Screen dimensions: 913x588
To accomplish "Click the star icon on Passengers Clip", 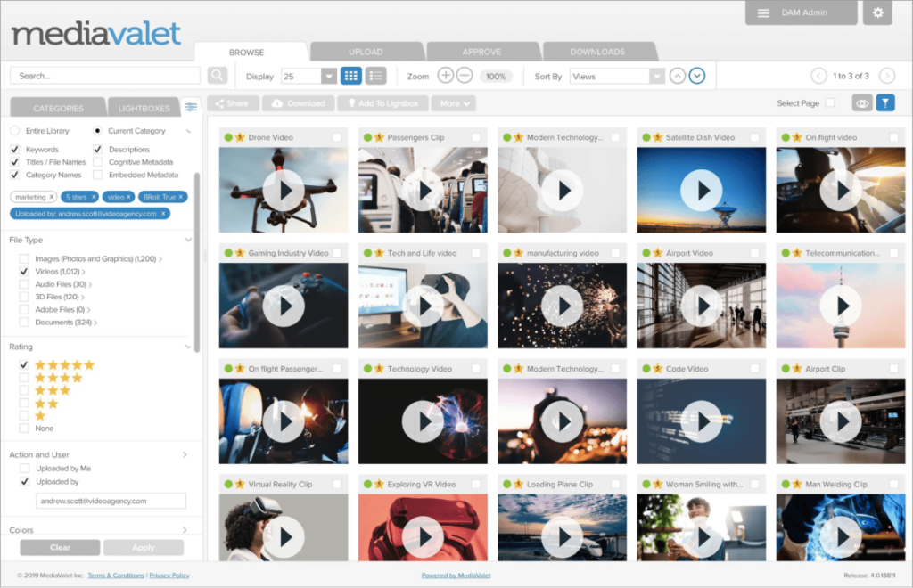I will click(x=379, y=137).
